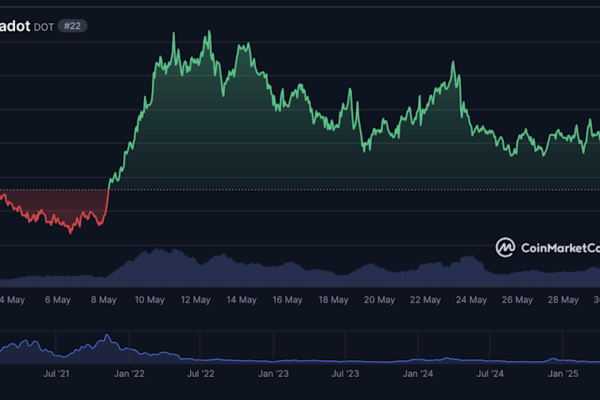
Task: Click the 14 May date label
Action: [x=241, y=300]
